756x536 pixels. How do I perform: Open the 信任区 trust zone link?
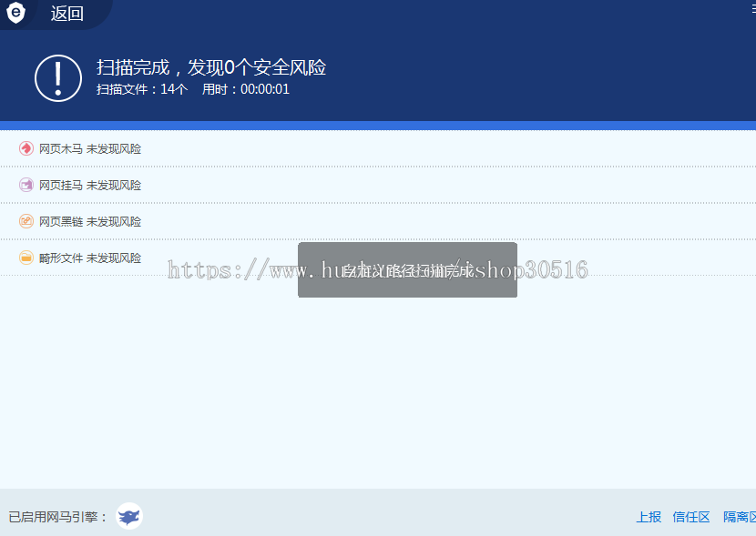(x=690, y=516)
